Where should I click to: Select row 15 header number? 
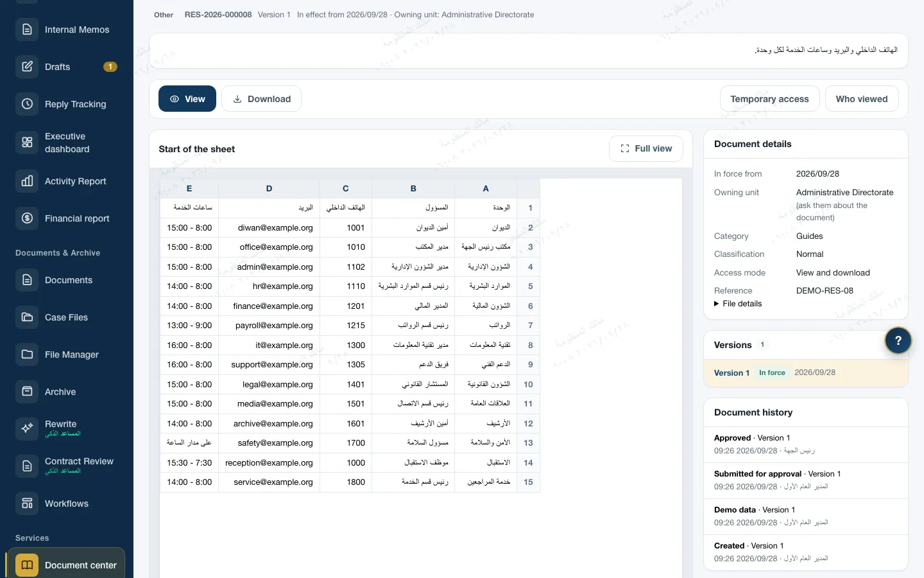coord(528,482)
